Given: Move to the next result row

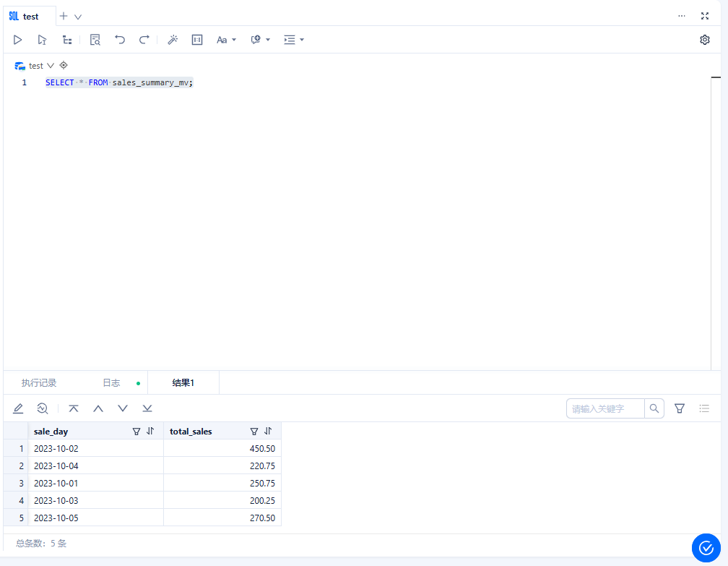Looking at the screenshot, I should pos(123,408).
